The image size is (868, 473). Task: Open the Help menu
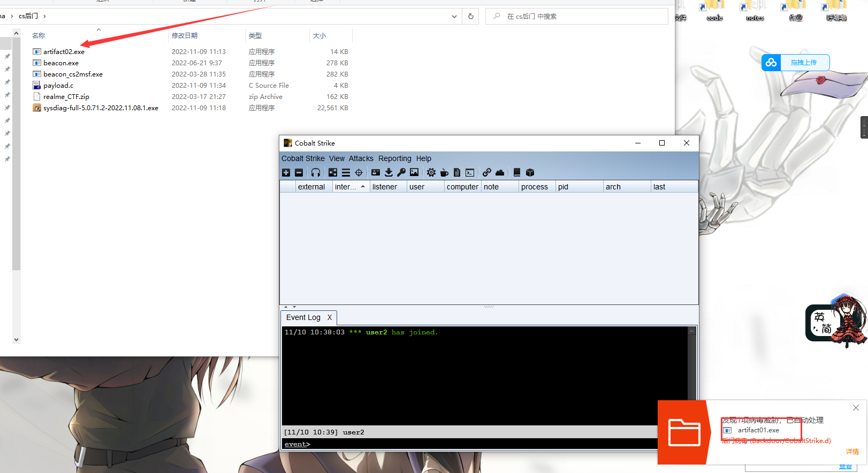[424, 158]
